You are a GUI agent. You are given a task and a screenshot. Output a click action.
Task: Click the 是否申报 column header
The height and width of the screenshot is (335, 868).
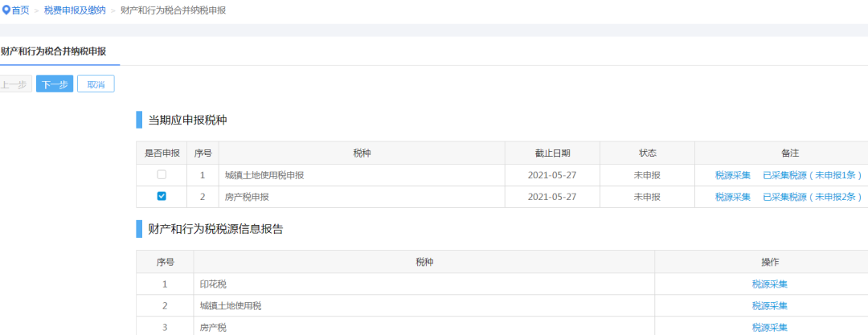162,153
